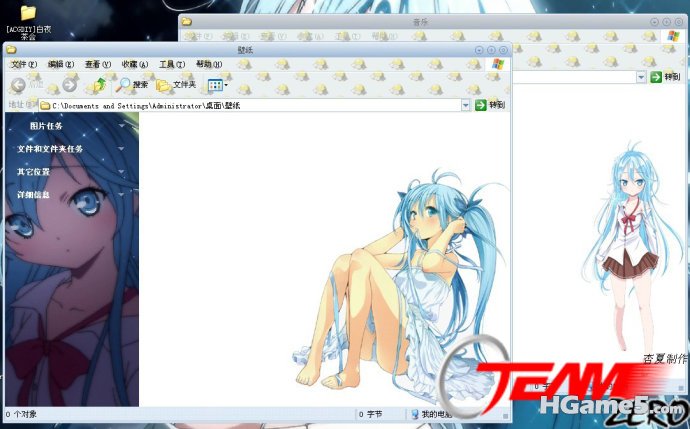Collapse the 文件和文件夹任务 panel

point(122,149)
